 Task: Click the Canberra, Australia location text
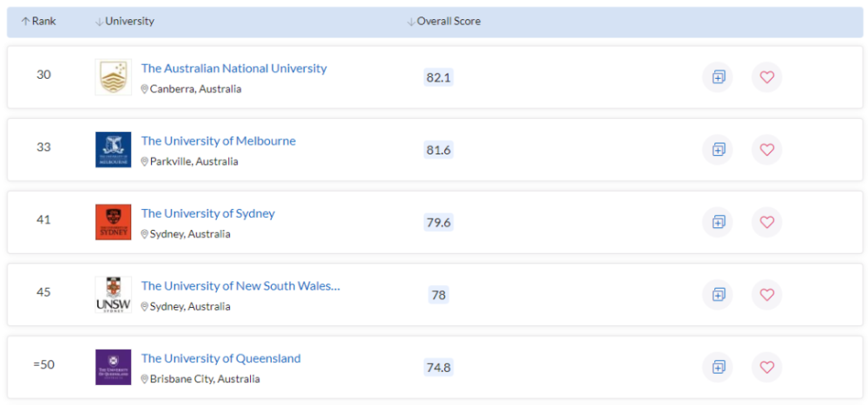pos(195,89)
